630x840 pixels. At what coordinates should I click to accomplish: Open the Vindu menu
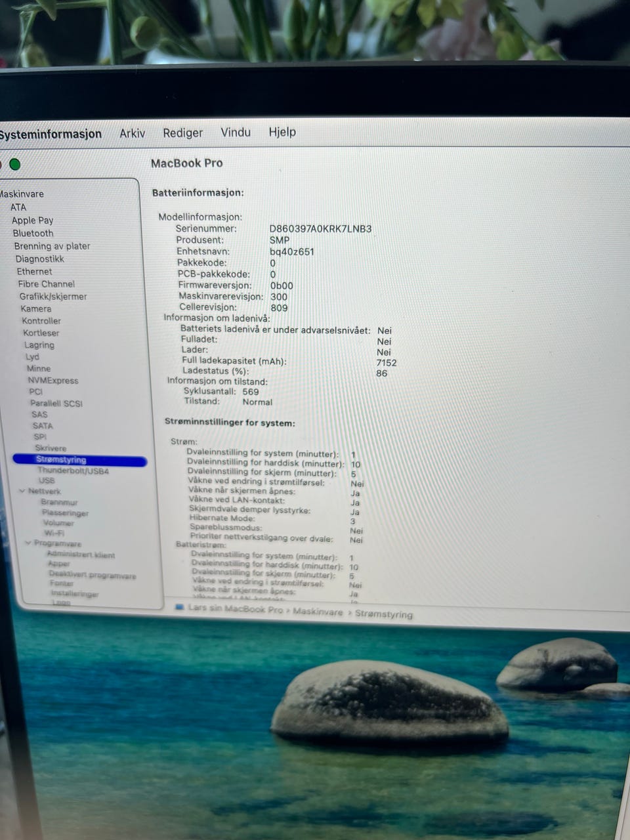236,133
